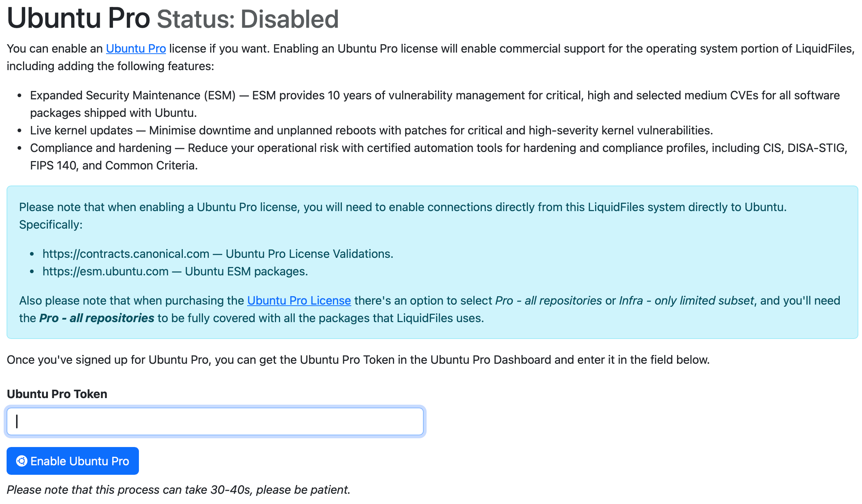Click the https://contracts.canonical.com URL text
The image size is (862, 504).
pos(126,254)
